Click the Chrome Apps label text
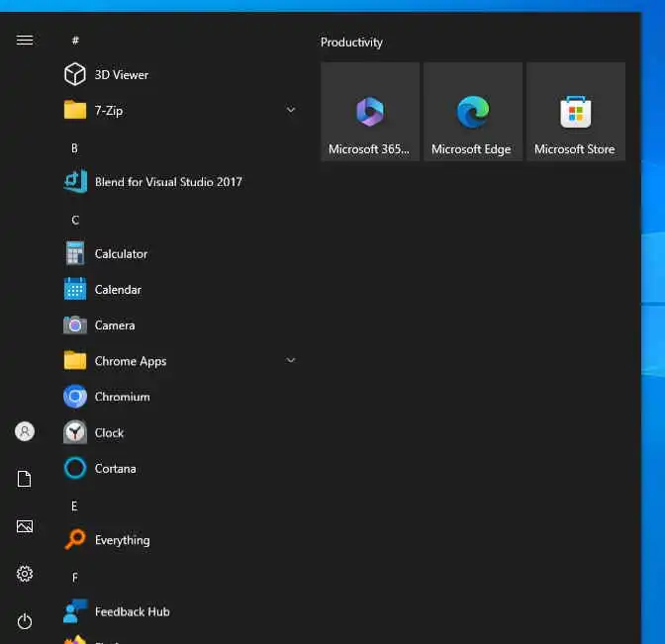665x644 pixels. point(131,361)
